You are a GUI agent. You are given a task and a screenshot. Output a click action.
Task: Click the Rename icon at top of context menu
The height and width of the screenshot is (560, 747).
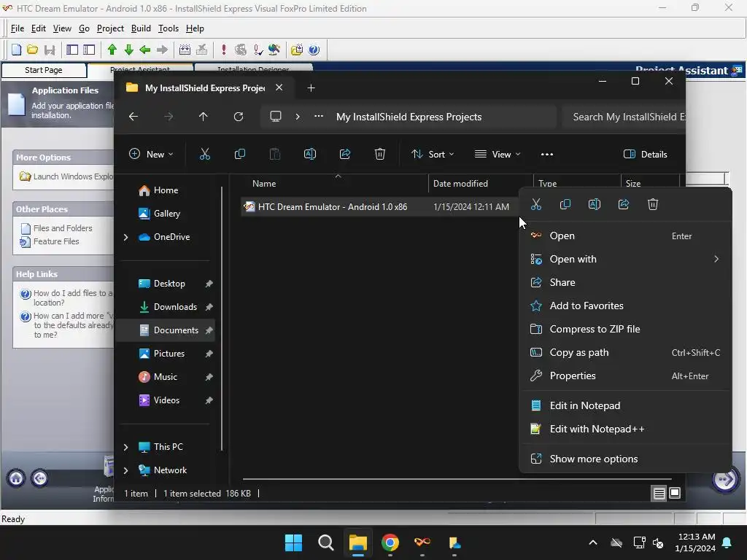pos(594,204)
